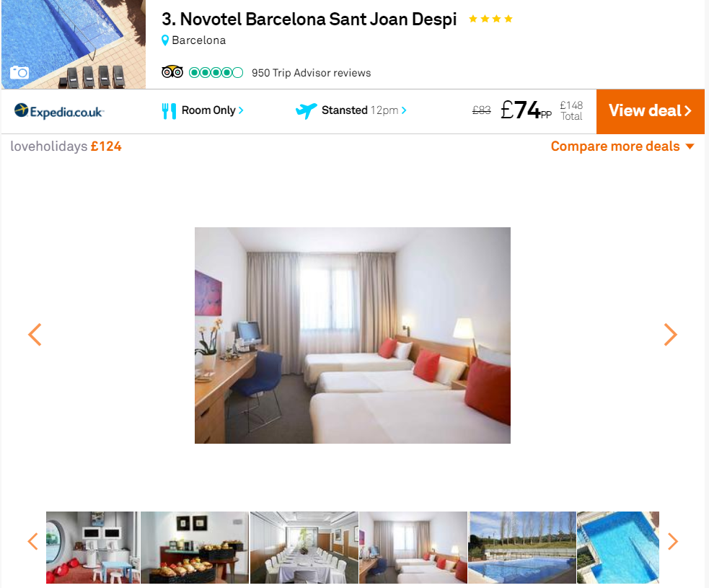The image size is (709, 588).
Task: Click the Expedia.co.uk logo
Action: point(59,111)
